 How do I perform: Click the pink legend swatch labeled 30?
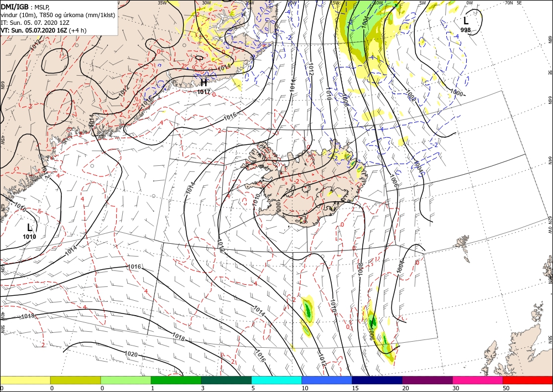pos(478,380)
